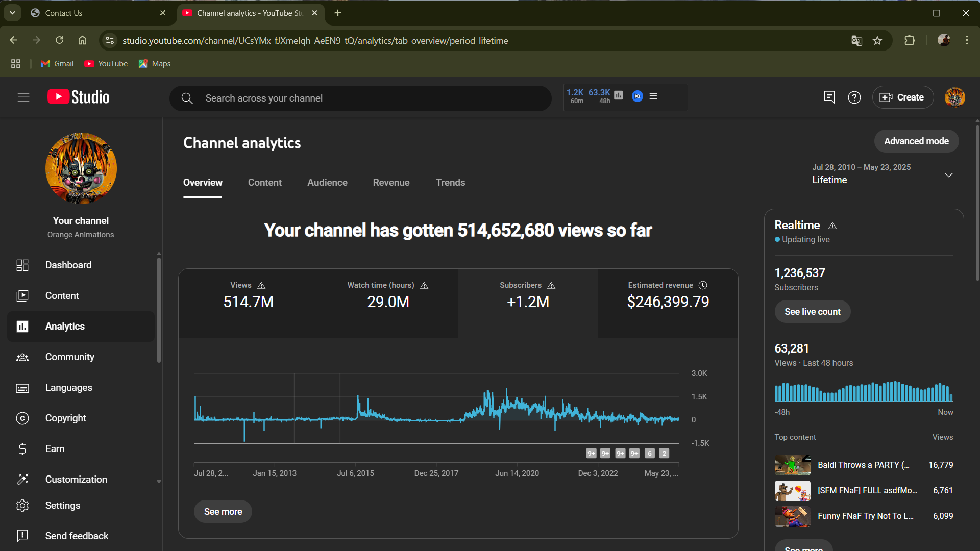Screen dimensions: 980x551
Task: Click the Customization magic wand icon
Action: tap(22, 479)
